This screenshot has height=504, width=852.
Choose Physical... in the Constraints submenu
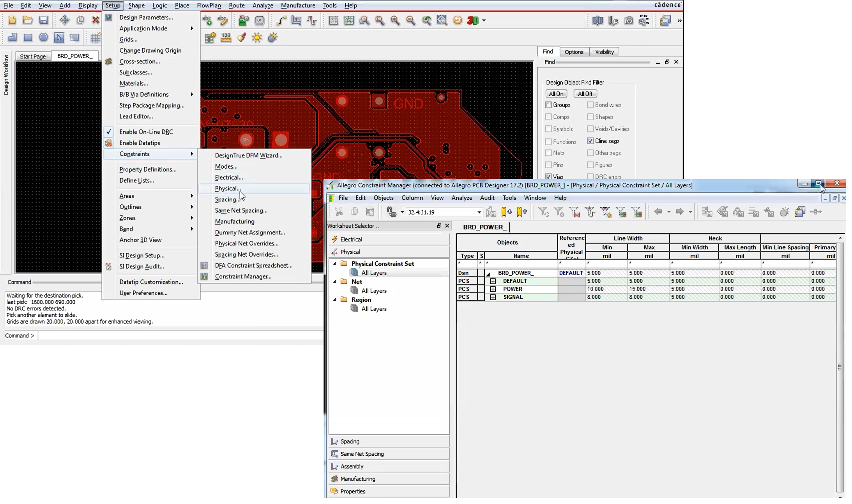pos(254,189)
